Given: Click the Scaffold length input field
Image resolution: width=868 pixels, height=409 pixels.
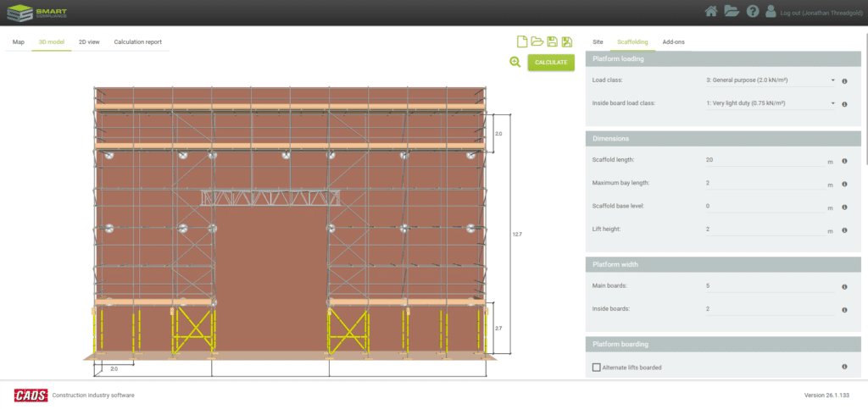Looking at the screenshot, I should [x=765, y=160].
